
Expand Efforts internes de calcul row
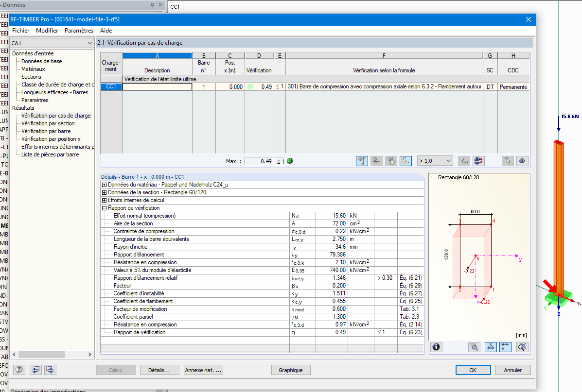point(105,200)
